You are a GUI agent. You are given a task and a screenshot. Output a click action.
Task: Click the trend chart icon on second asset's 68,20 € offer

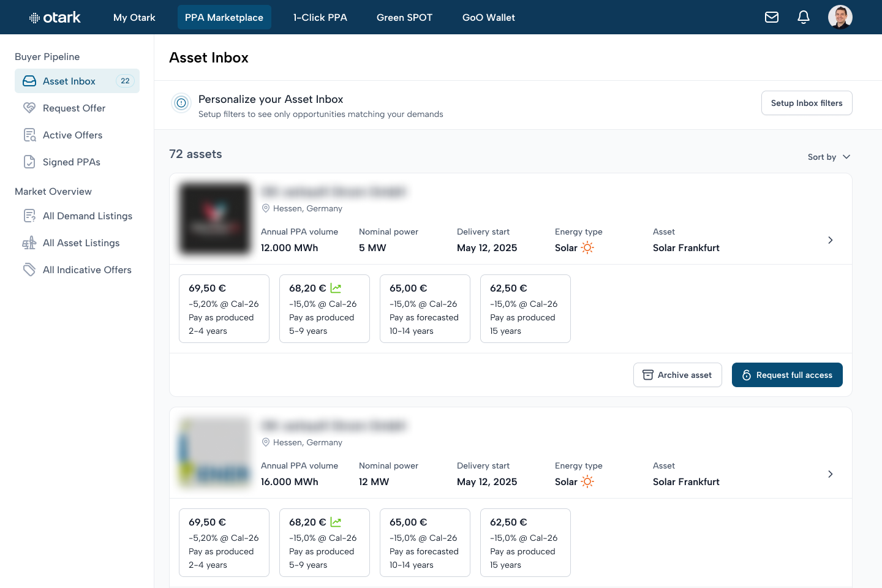click(x=336, y=522)
